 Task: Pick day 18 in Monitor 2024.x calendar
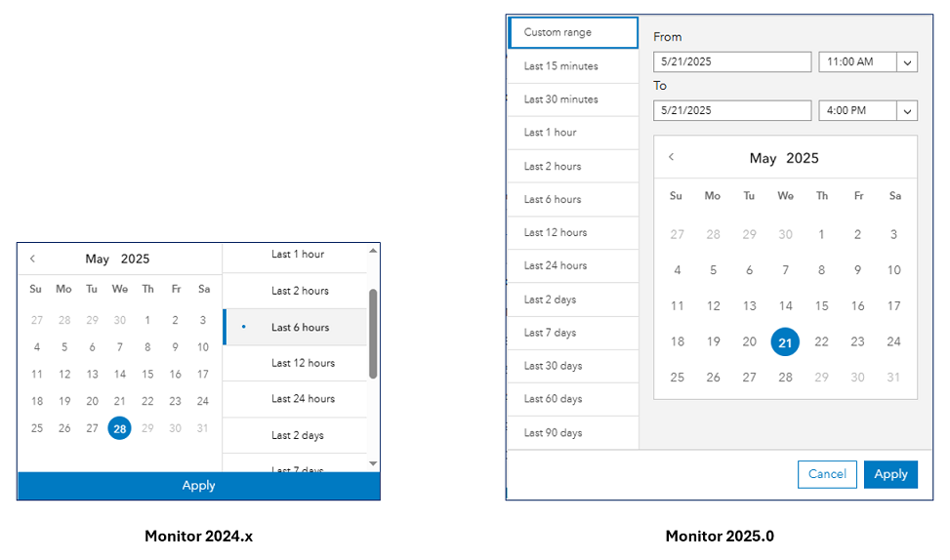(x=37, y=401)
